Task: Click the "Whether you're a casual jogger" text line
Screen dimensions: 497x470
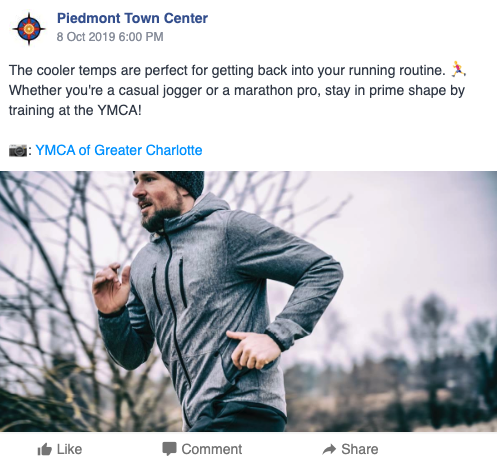Action: coord(237,90)
